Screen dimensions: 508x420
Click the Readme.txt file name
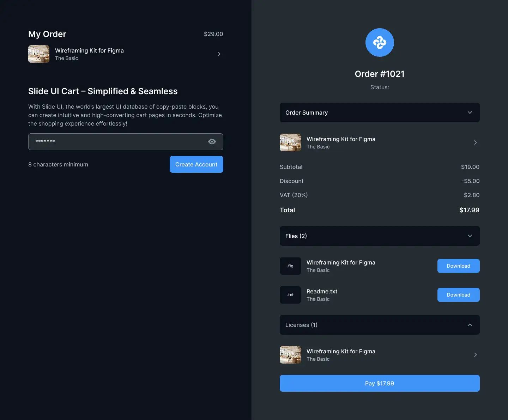coord(322,291)
